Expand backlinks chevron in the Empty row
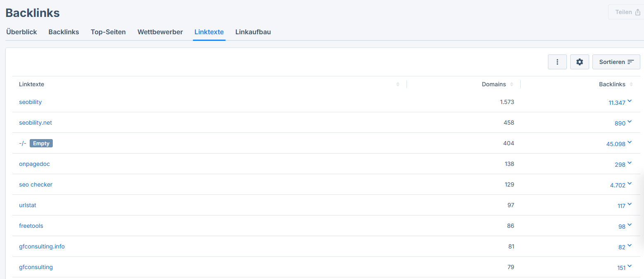The height and width of the screenshot is (279, 644). [x=630, y=142]
